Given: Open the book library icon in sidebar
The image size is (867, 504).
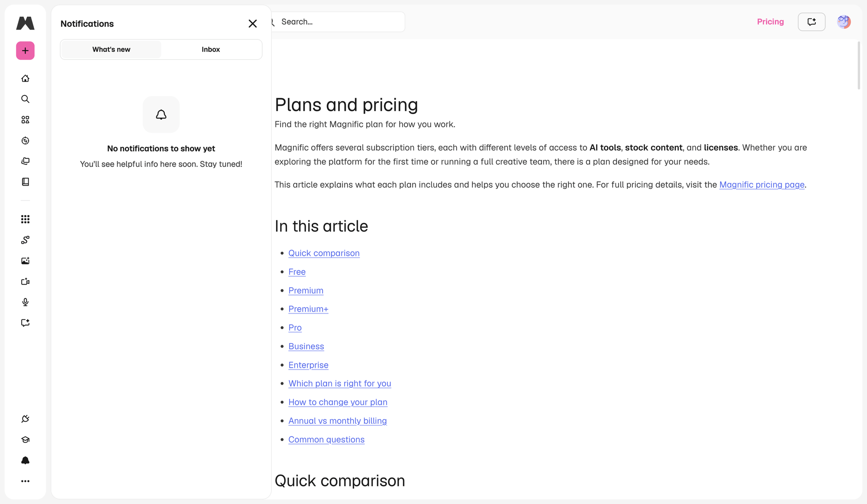Looking at the screenshot, I should pyautogui.click(x=25, y=182).
